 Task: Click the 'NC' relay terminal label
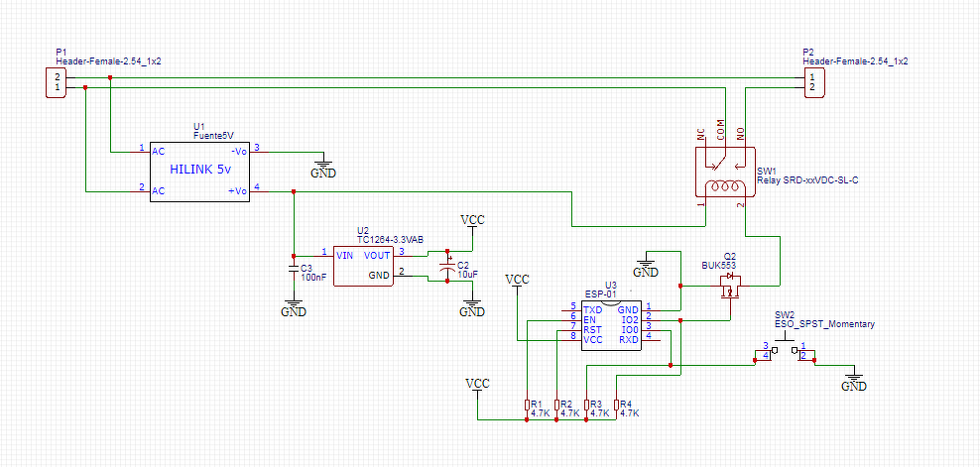point(700,134)
